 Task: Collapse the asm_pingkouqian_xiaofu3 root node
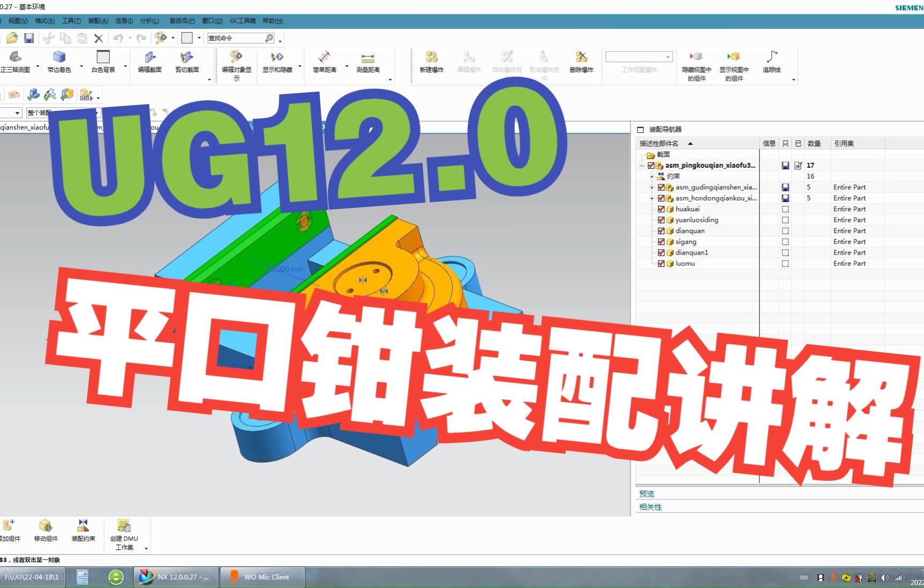point(642,166)
